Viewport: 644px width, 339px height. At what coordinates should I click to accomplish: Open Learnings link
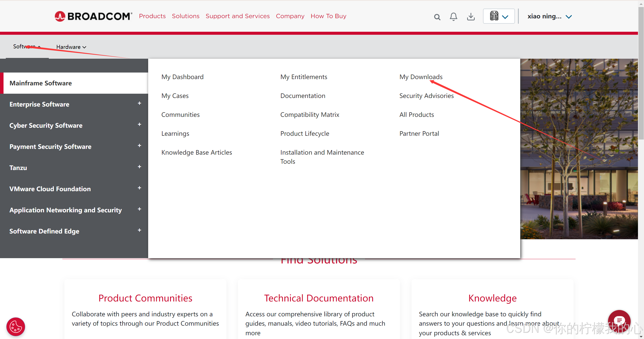pos(175,133)
